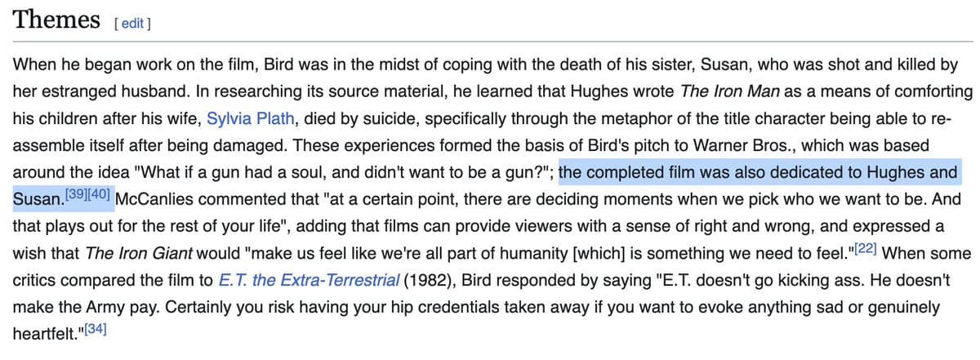This screenshot has width=980, height=360.
Task: Open citation reference 40
Action: coord(100,196)
